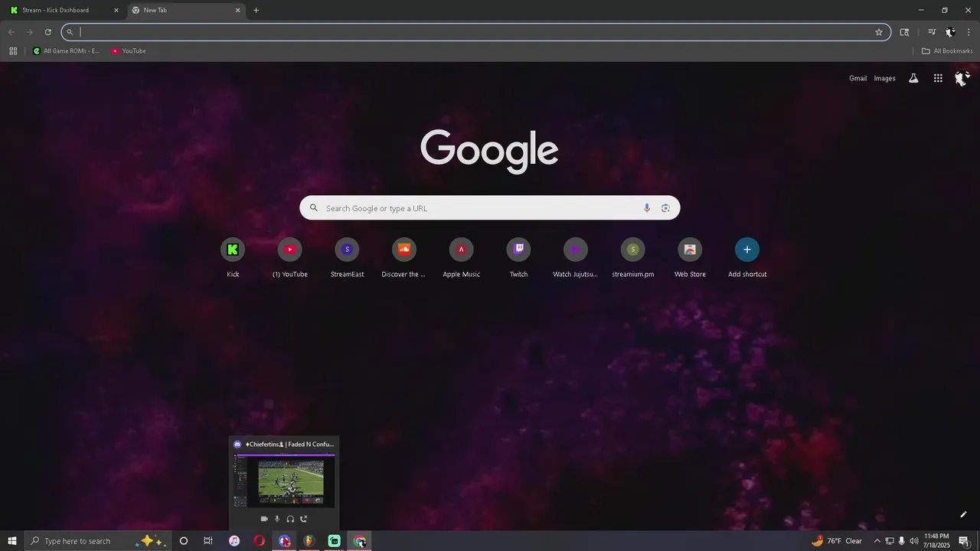980x551 pixels.
Task: Click the Search Google or type a URL box
Action: 490,208
